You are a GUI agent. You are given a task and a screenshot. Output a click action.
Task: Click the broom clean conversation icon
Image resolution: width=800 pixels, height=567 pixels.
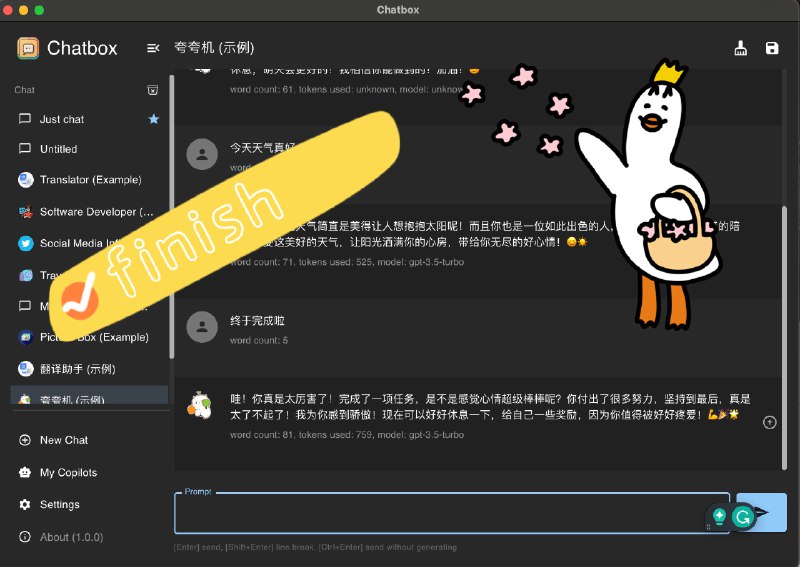click(x=740, y=48)
